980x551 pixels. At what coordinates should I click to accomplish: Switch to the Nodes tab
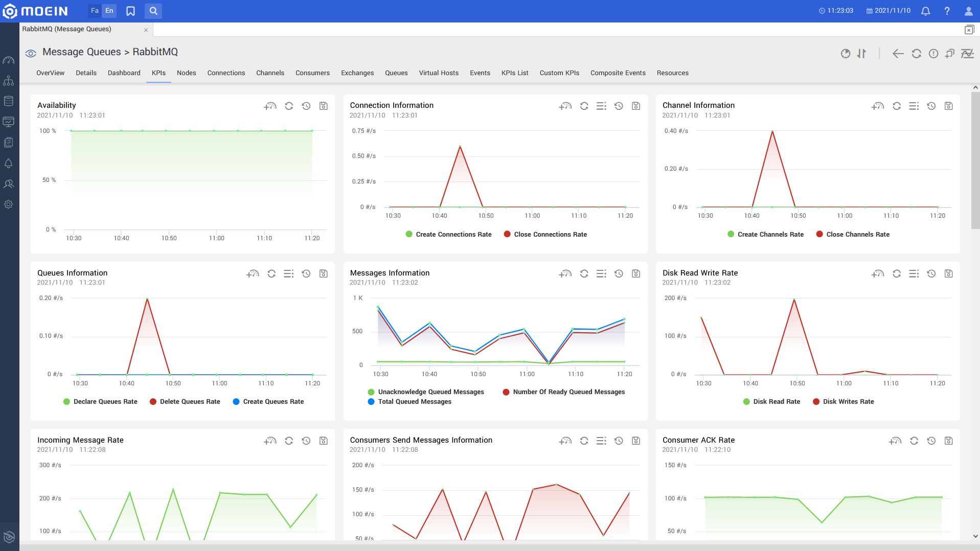pos(187,73)
